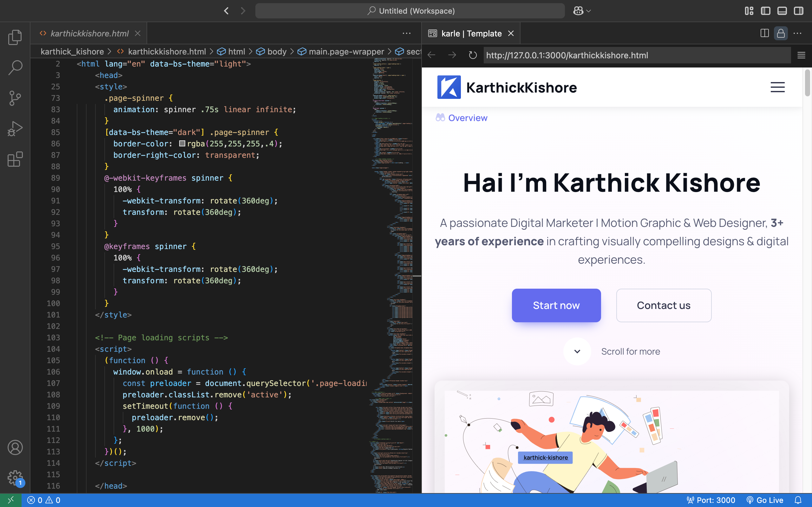Screen dimensions: 812x507
Task: Click the Contact us button
Action: tap(663, 305)
